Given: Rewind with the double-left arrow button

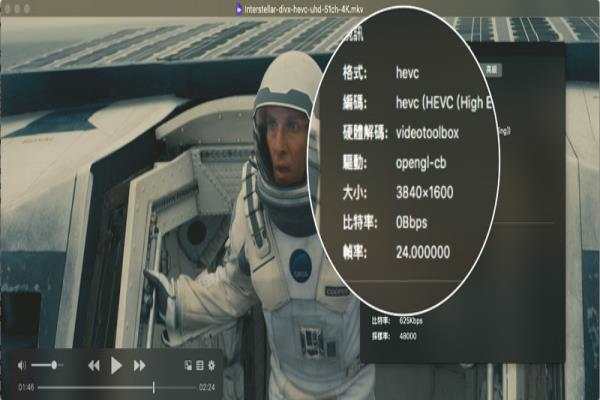Looking at the screenshot, I should tap(94, 366).
